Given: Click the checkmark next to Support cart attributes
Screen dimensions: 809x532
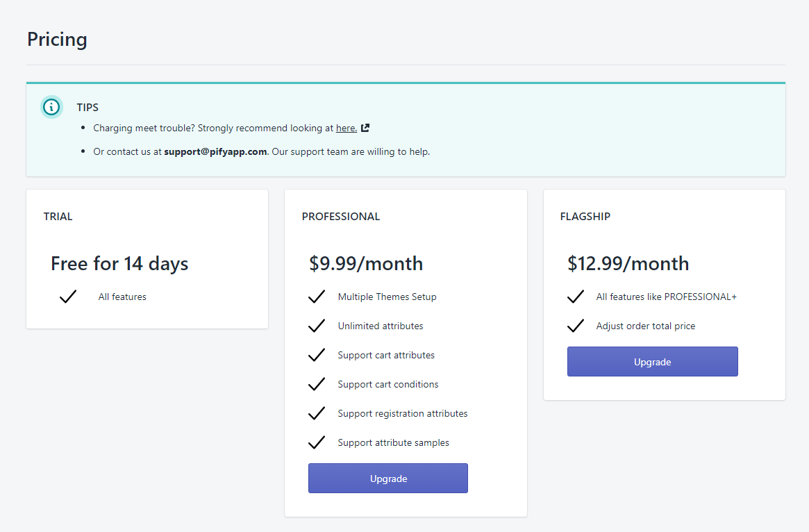Looking at the screenshot, I should [317, 355].
